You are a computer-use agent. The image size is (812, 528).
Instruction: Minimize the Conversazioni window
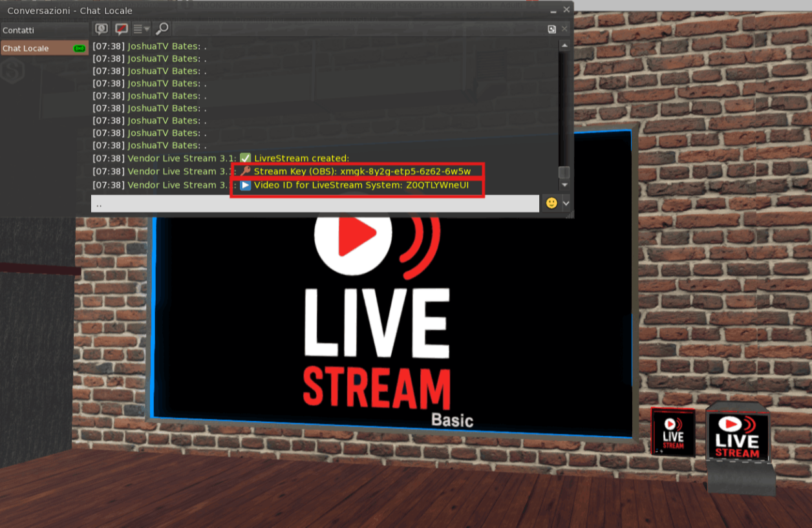pyautogui.click(x=554, y=10)
